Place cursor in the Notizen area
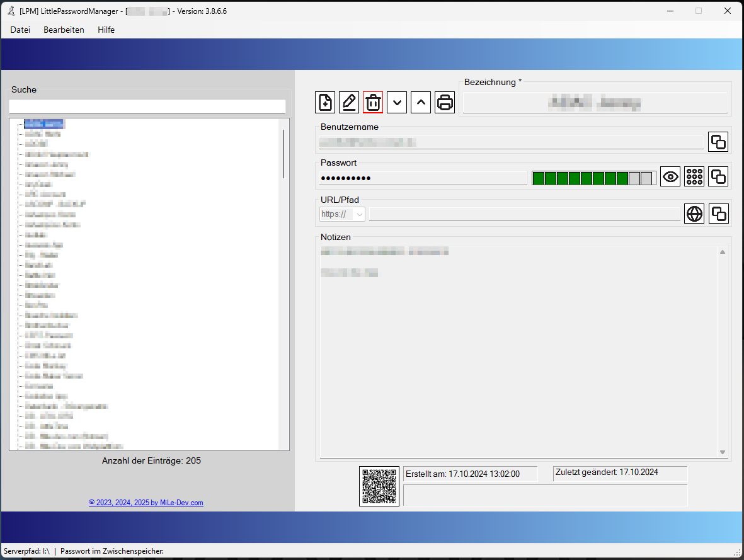 click(x=518, y=351)
